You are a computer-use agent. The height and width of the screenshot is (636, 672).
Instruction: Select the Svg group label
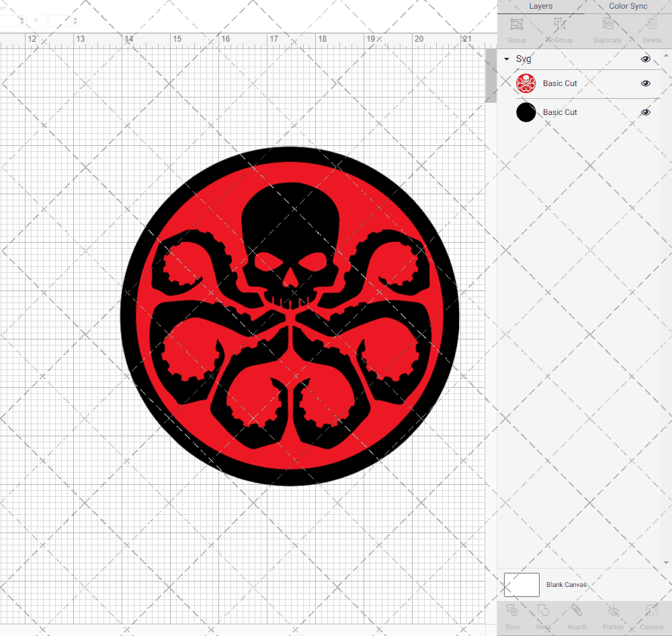point(523,58)
